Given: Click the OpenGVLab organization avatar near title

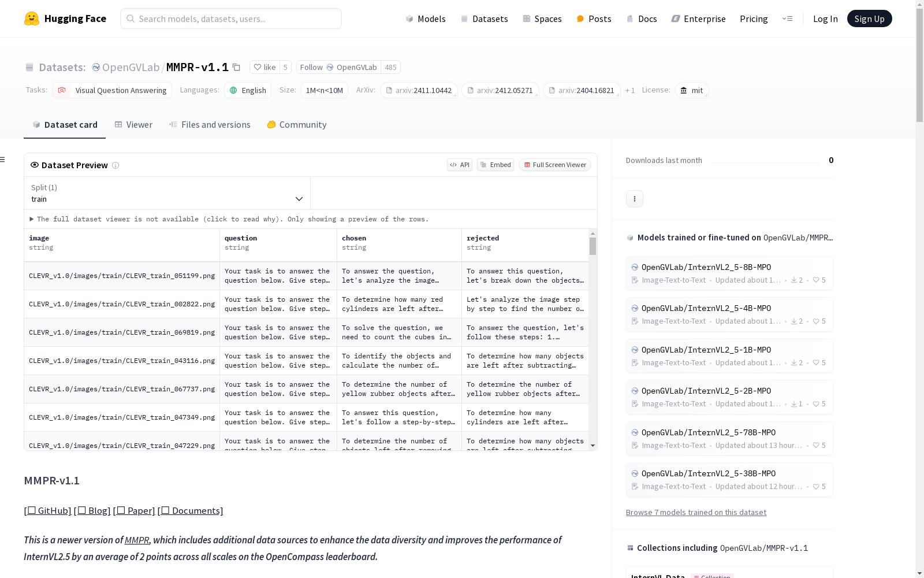Looking at the screenshot, I should [x=96, y=67].
